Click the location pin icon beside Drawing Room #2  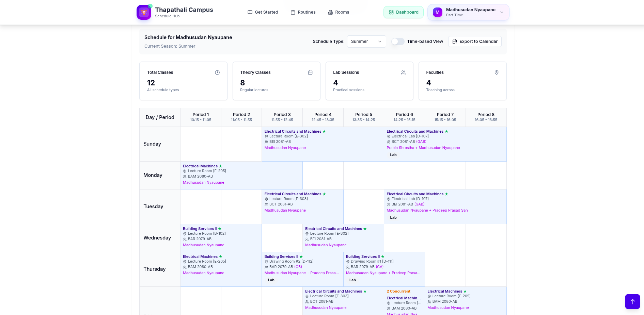pyautogui.click(x=266, y=262)
